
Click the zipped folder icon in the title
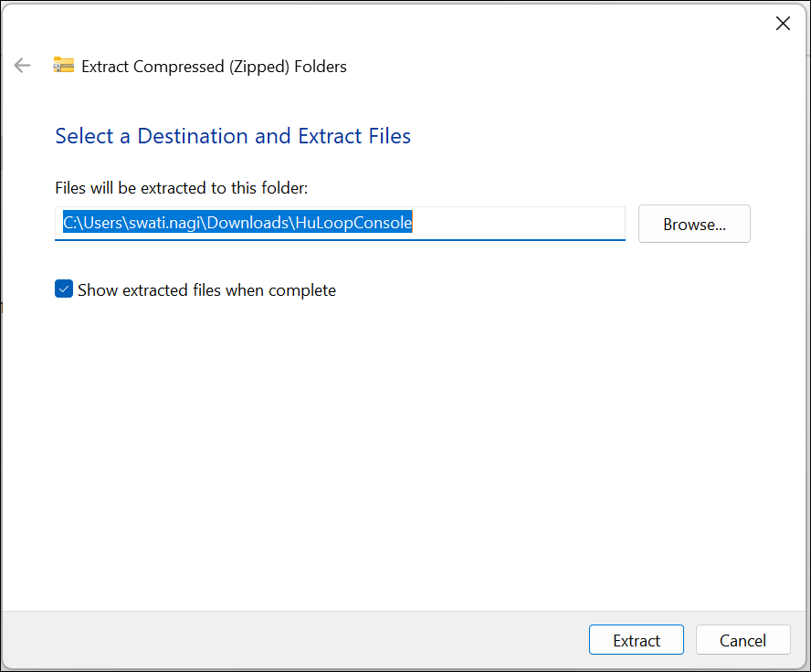click(63, 66)
